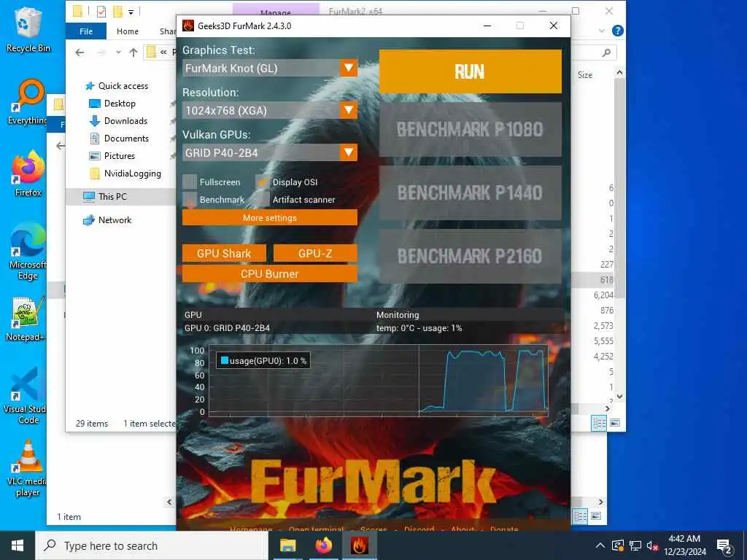747x560 pixels.
Task: Open the notification center icon
Action: (724, 546)
